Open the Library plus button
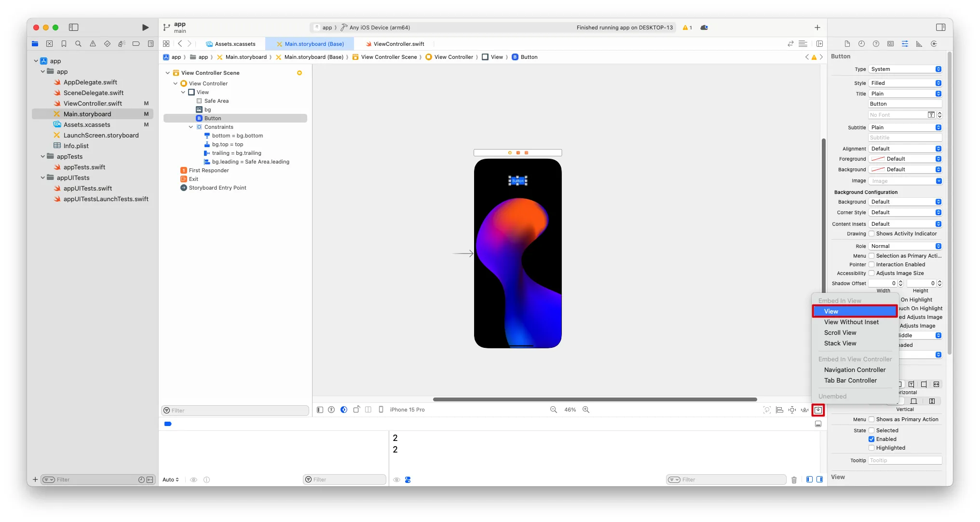 [x=817, y=27]
